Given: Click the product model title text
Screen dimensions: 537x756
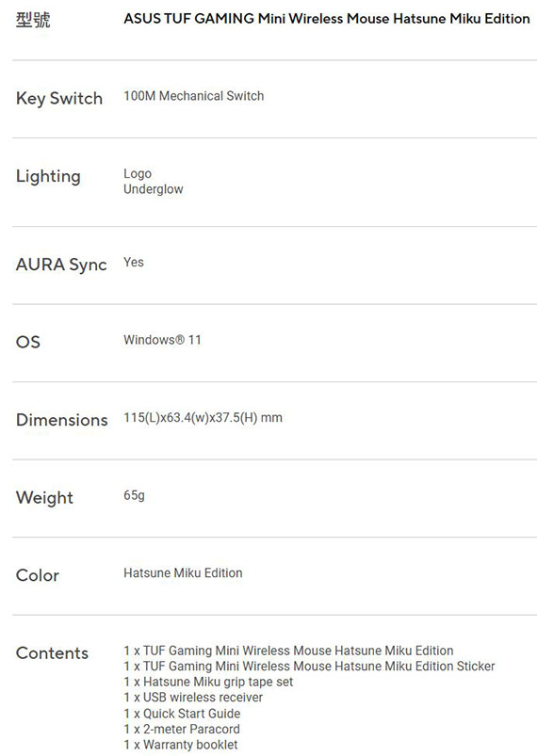Looking at the screenshot, I should [x=327, y=19].
